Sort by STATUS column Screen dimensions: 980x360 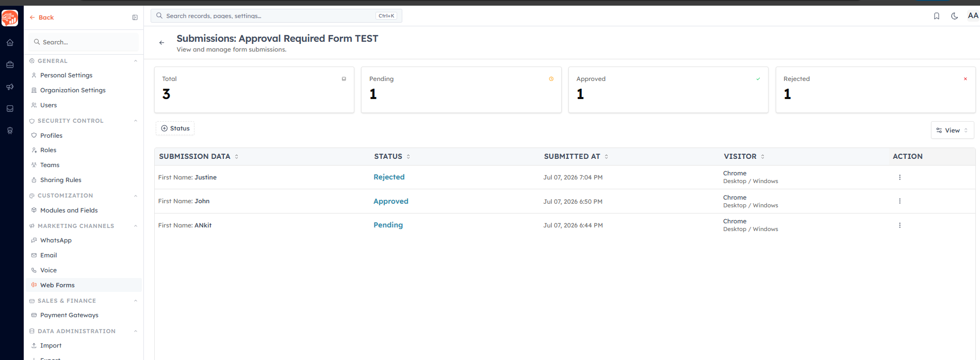click(392, 156)
